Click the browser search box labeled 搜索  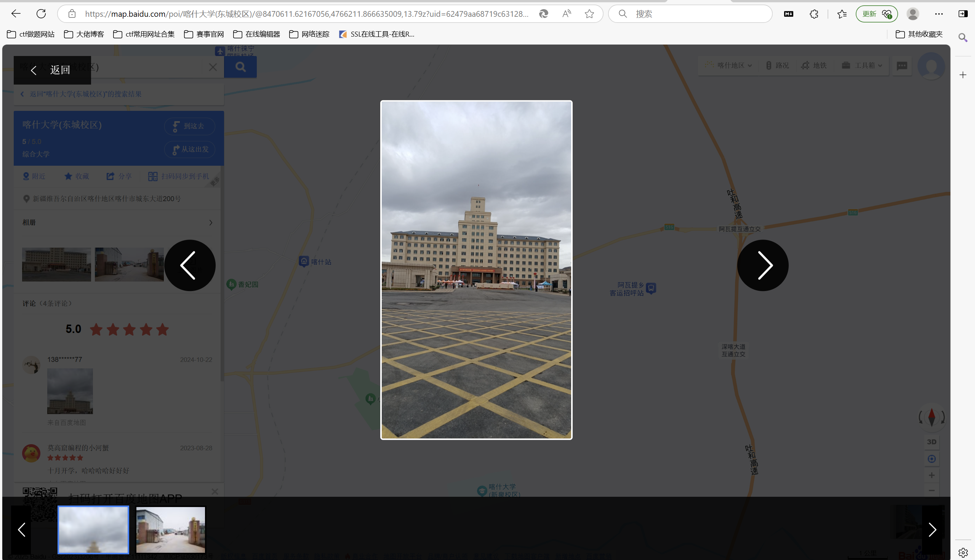tap(690, 14)
